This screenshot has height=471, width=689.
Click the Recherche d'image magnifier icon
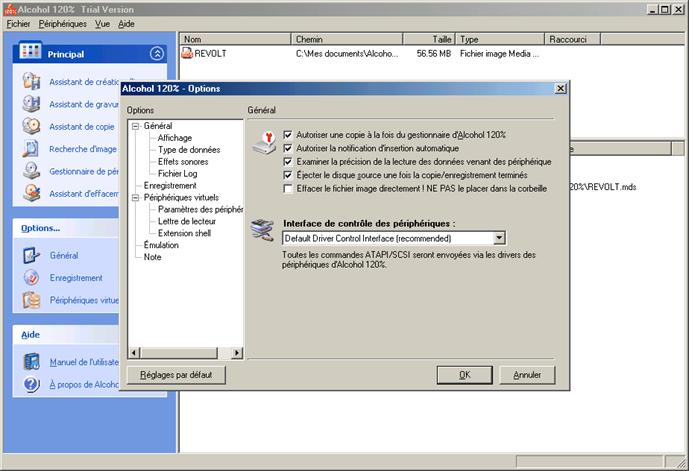(x=32, y=149)
